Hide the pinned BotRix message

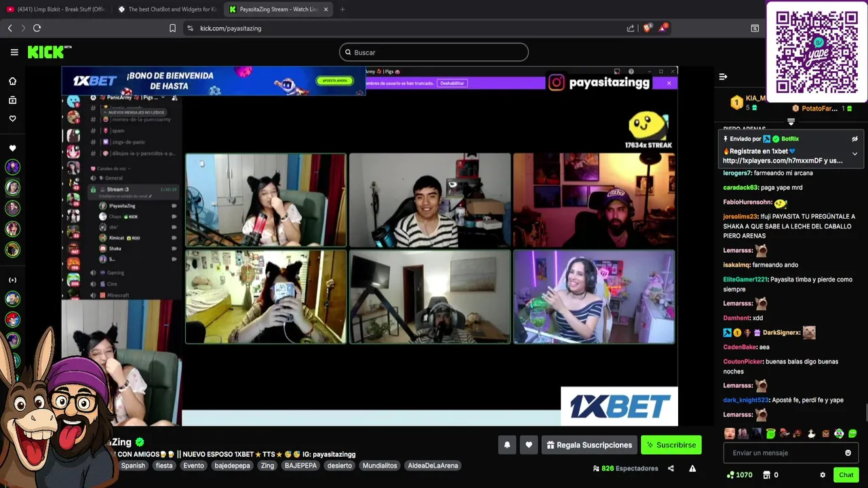point(854,139)
